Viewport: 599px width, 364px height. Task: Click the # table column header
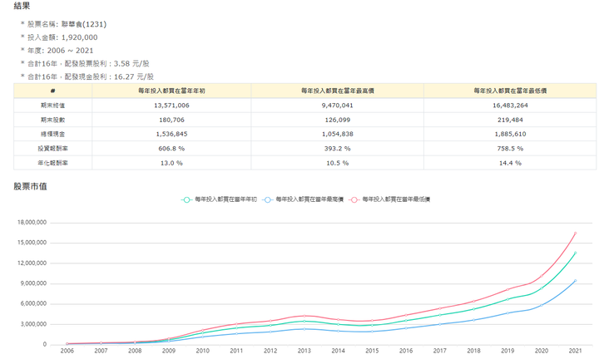(52, 91)
